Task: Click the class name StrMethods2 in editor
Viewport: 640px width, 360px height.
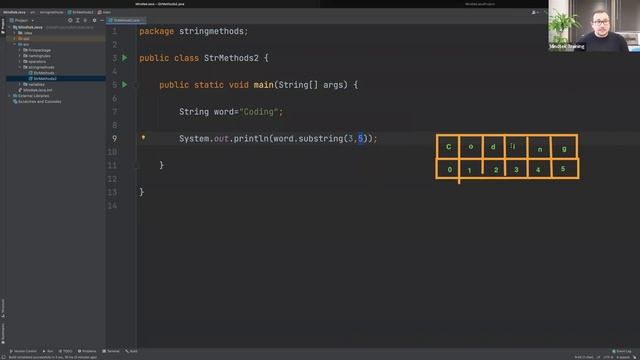Action: 231,58
